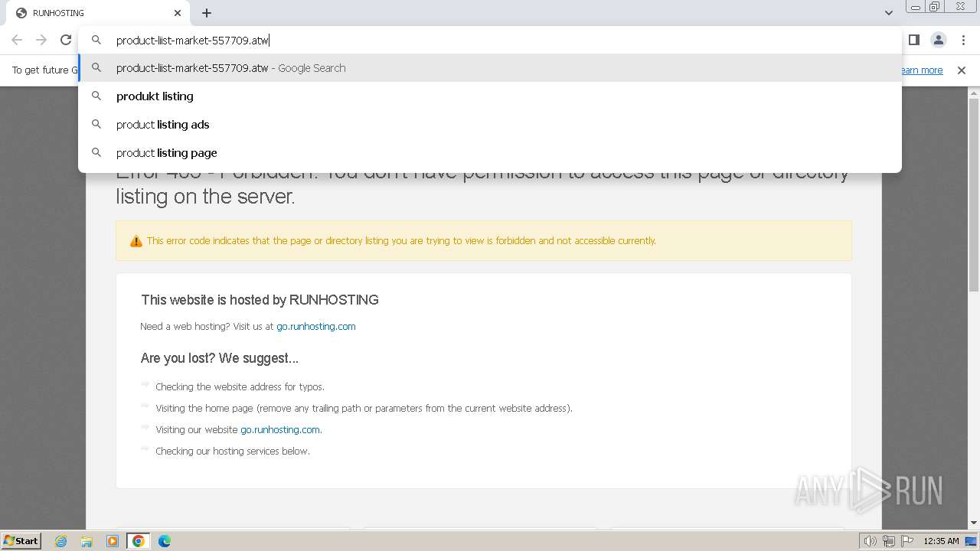Open the Chrome three-dot menu

click(963, 40)
